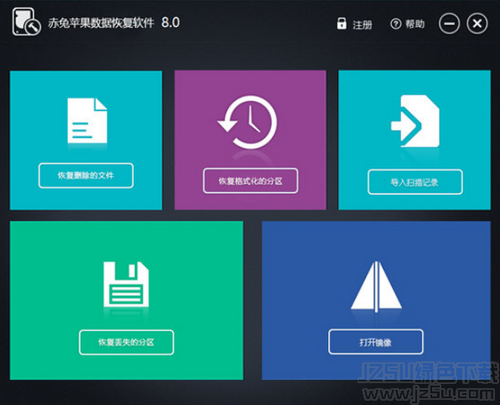Click the sail-shaped image icon on blue tile
The height and width of the screenshot is (405, 500).
tap(376, 287)
